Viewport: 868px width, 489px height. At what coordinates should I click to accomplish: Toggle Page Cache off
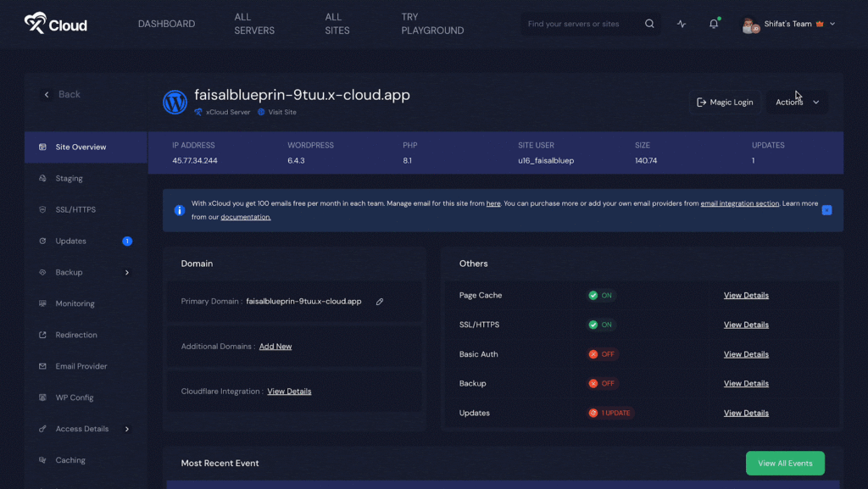[599, 295]
